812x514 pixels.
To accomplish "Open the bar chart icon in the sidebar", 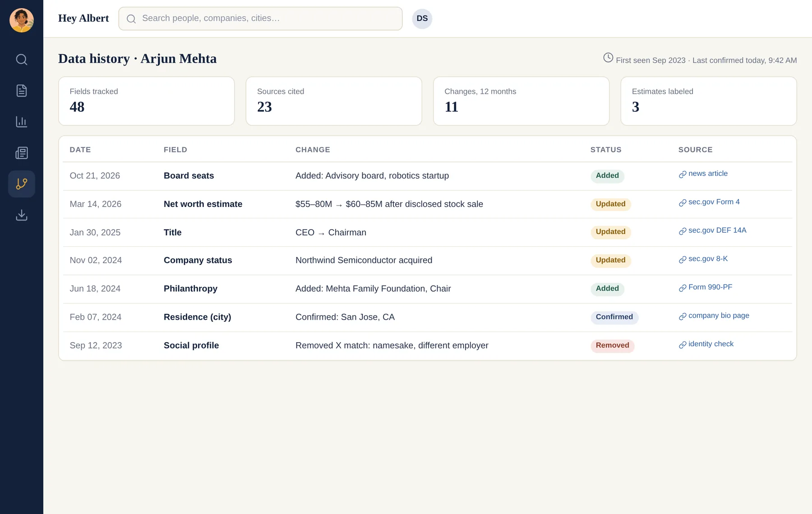I will pyautogui.click(x=22, y=122).
